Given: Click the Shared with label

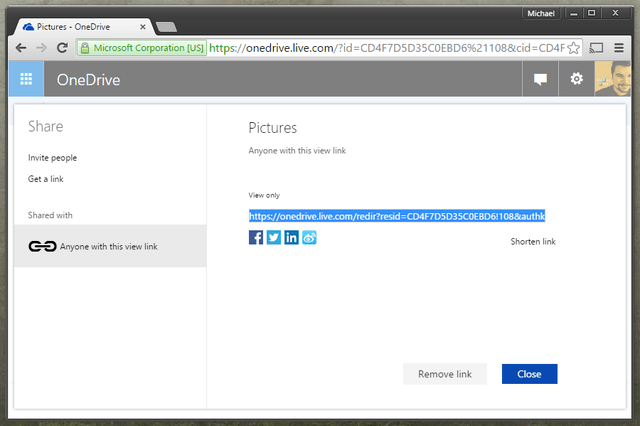Looking at the screenshot, I should coord(50,215).
